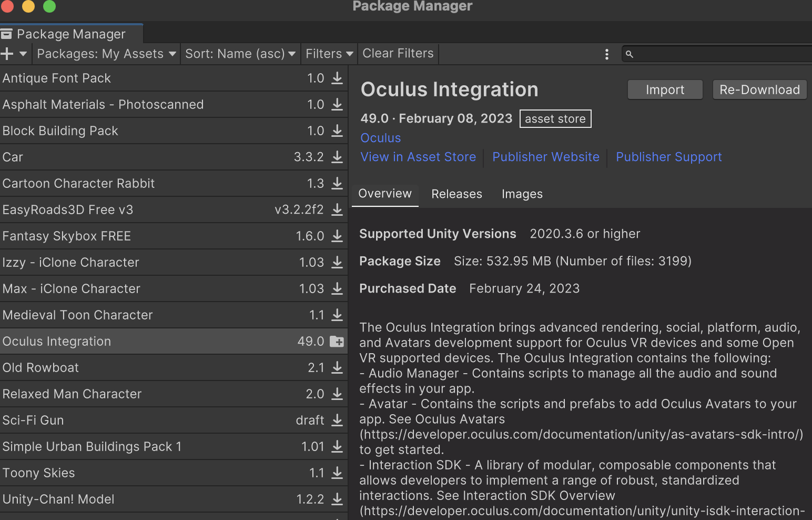Click the Re-Download button
This screenshot has height=520, width=812.
[759, 89]
